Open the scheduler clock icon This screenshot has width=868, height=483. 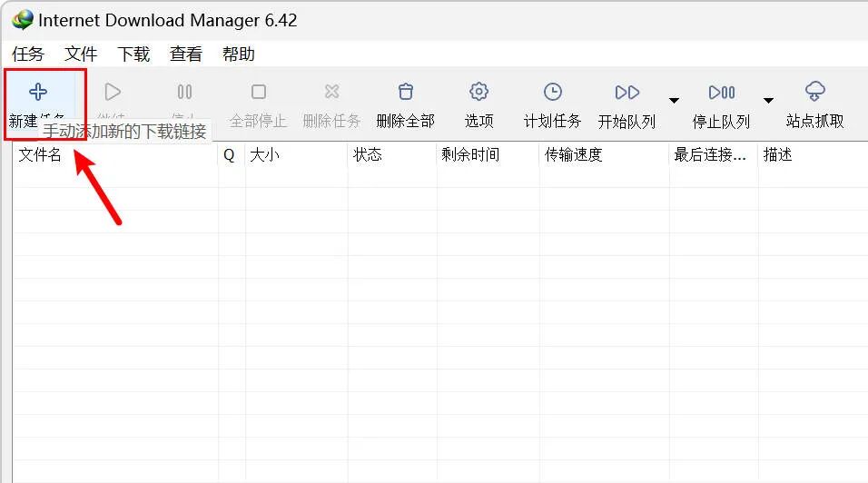click(x=552, y=92)
